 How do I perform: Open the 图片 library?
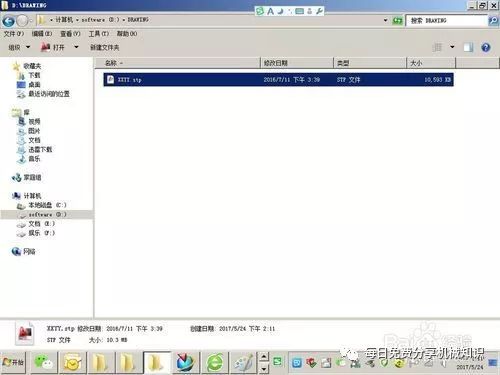click(34, 131)
